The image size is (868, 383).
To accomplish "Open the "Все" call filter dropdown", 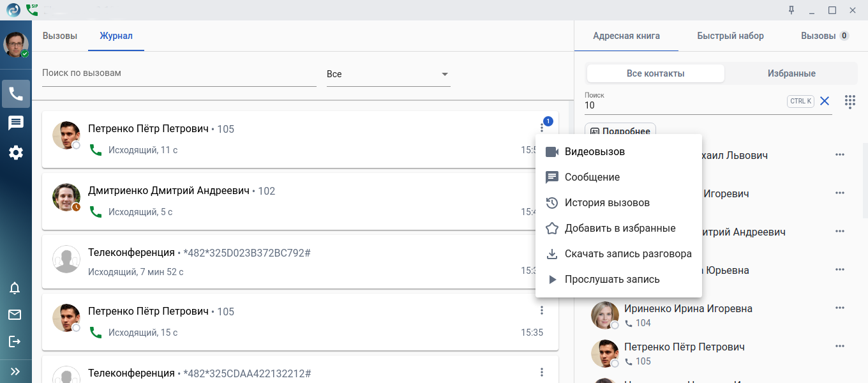I will coord(388,74).
